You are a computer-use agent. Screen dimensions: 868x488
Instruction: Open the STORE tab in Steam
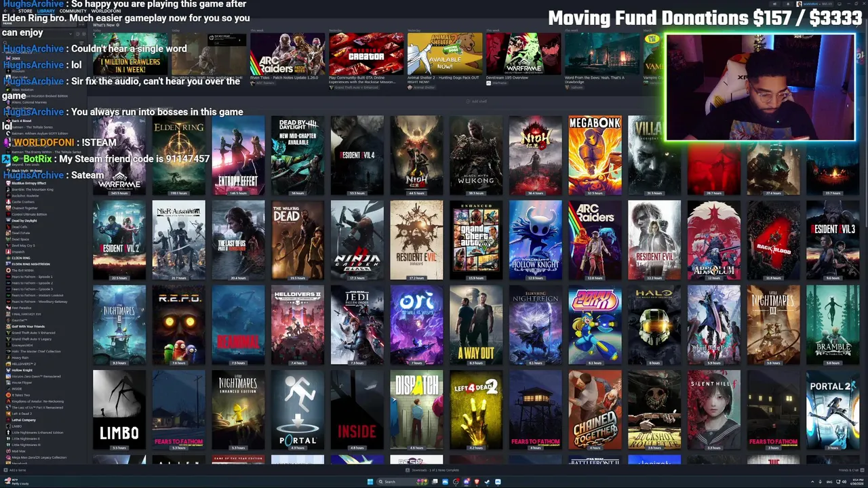pyautogui.click(x=25, y=11)
